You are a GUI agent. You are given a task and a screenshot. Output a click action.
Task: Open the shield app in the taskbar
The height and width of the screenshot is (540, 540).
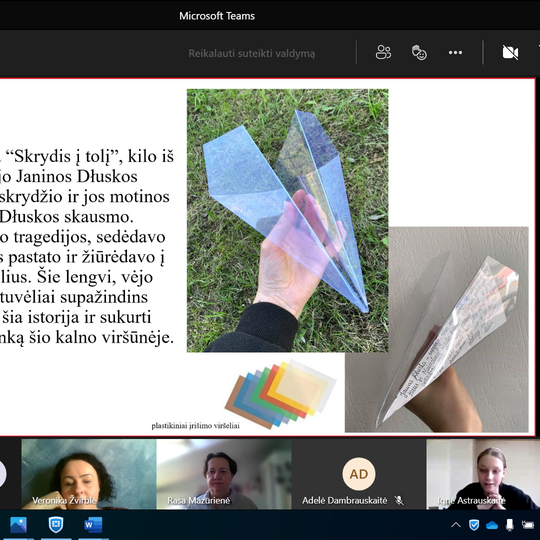[56, 525]
